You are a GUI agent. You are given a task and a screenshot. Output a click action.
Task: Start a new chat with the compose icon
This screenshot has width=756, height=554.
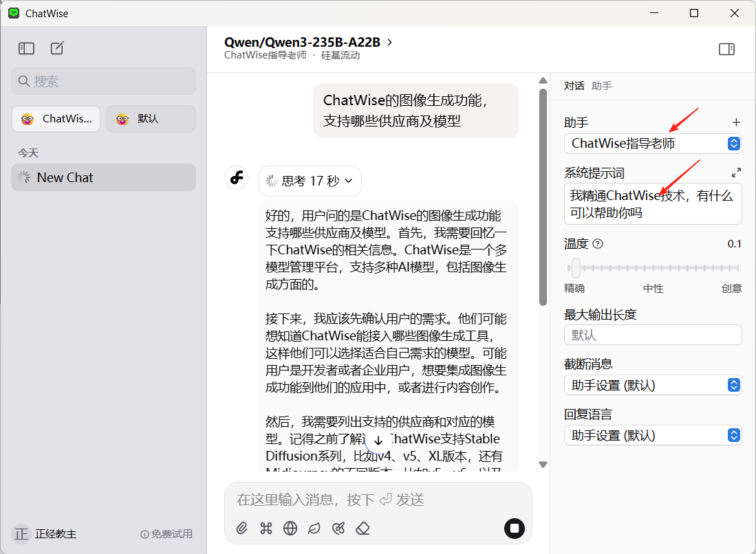coord(57,48)
